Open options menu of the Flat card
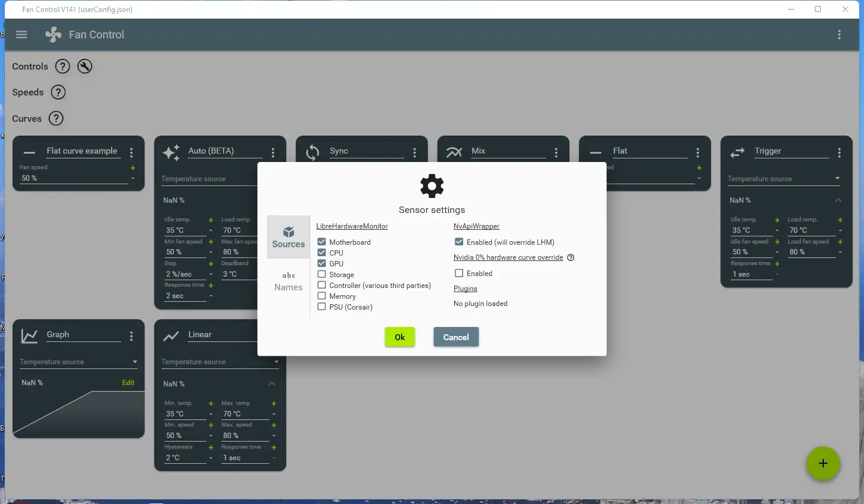 pyautogui.click(x=698, y=153)
